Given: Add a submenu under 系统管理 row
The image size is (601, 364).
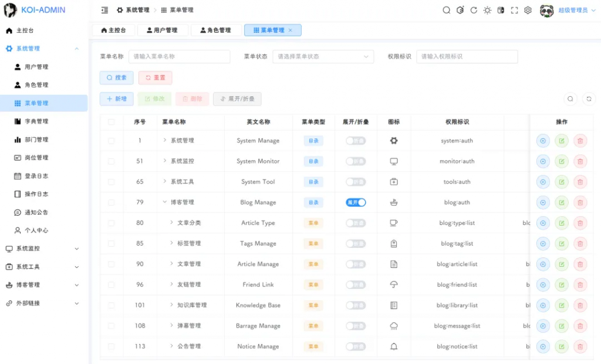Looking at the screenshot, I should pyautogui.click(x=543, y=141).
